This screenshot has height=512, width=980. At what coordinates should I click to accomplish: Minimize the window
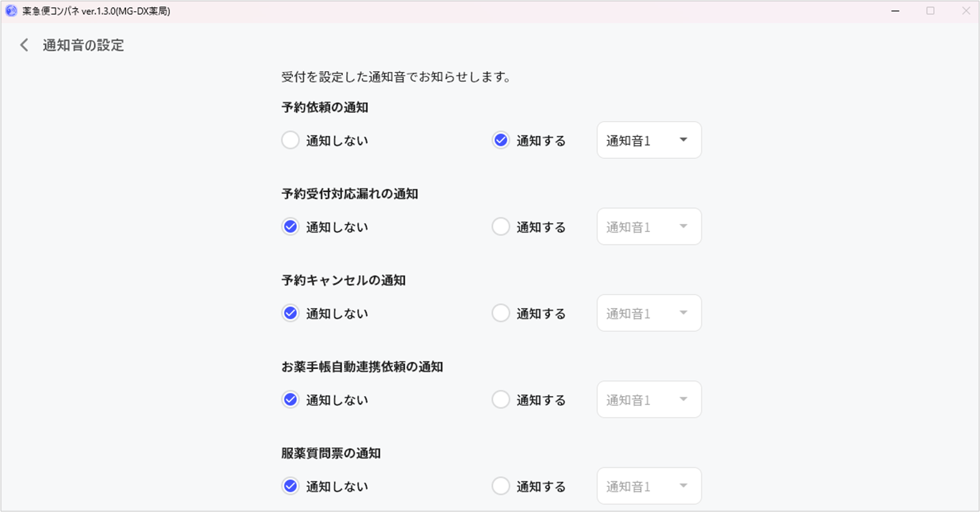(895, 11)
